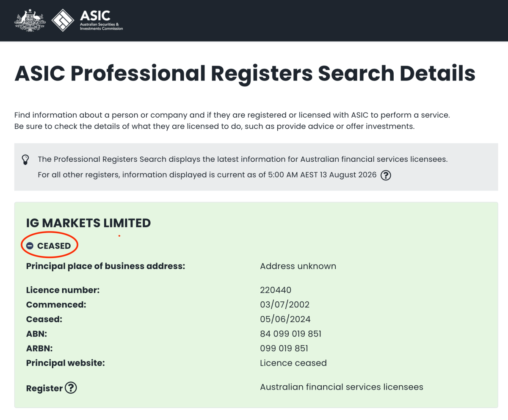This screenshot has width=508, height=420.
Task: Select licence number 220440
Action: tap(276, 290)
